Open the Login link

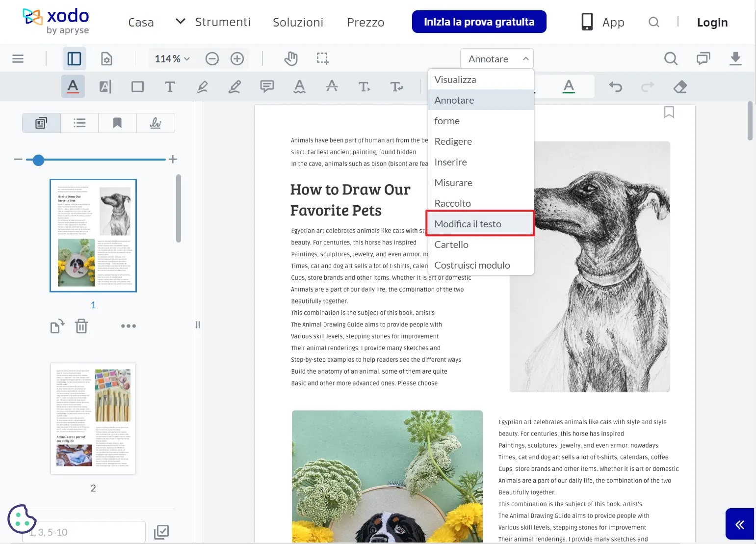pyautogui.click(x=712, y=22)
